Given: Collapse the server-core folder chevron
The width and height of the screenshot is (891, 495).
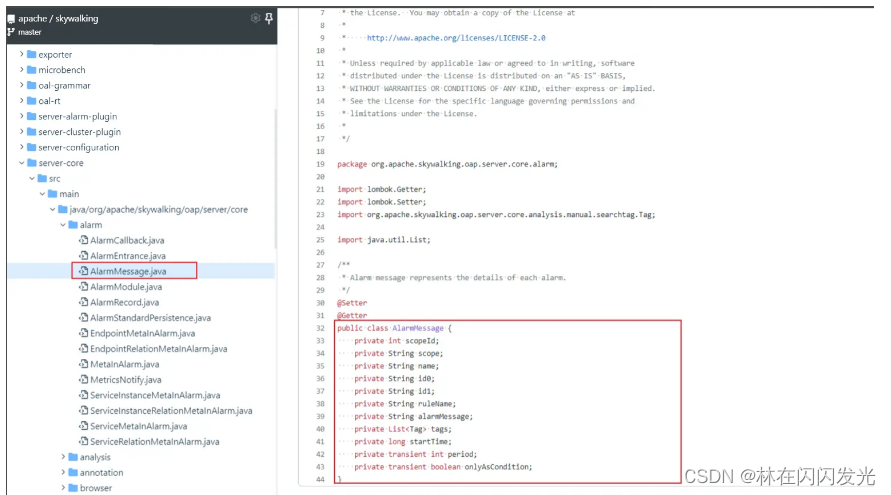Looking at the screenshot, I should coord(22,163).
